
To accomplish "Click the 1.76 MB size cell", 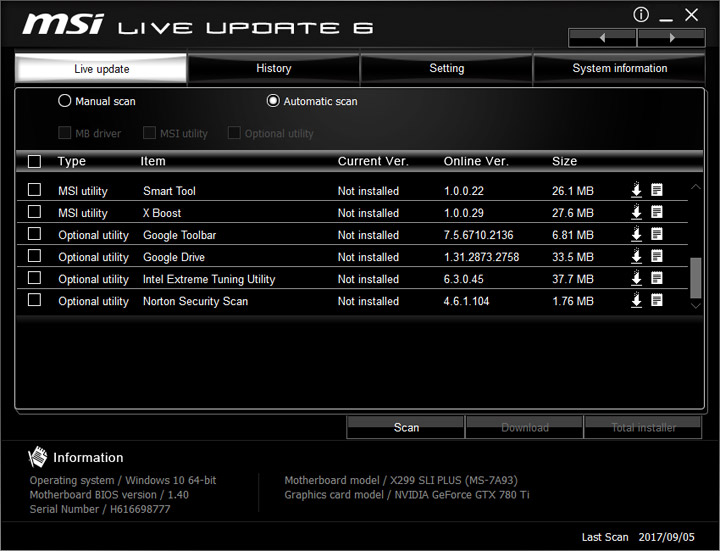I will click(x=573, y=301).
